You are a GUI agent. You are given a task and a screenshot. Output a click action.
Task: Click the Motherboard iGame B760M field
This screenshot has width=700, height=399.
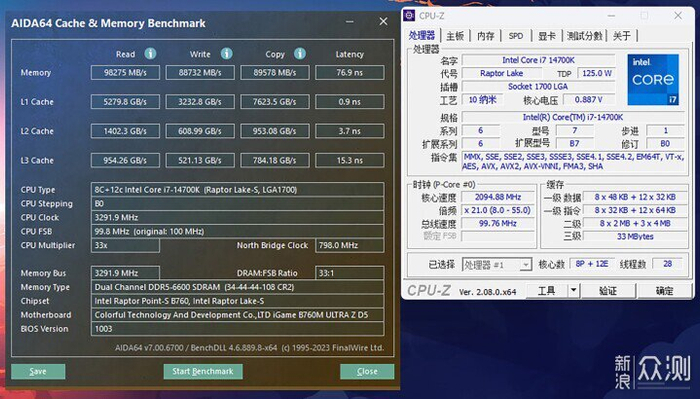(237, 315)
